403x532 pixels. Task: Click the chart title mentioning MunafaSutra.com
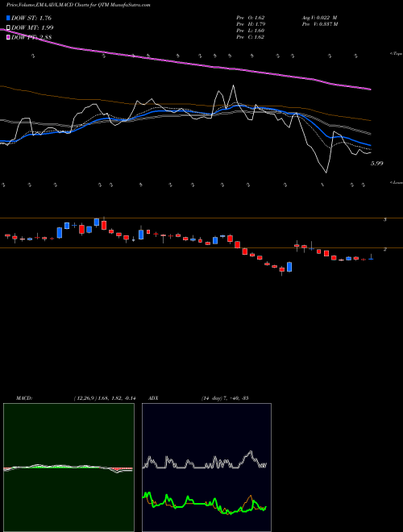point(79,5)
